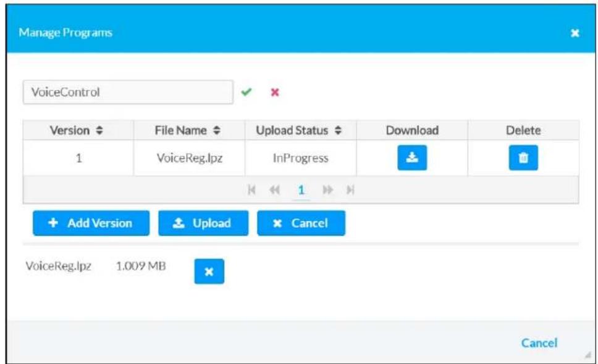Screen dimensions: 598x364
Task: Edit the VoiceControl program name field
Action: 128,92
